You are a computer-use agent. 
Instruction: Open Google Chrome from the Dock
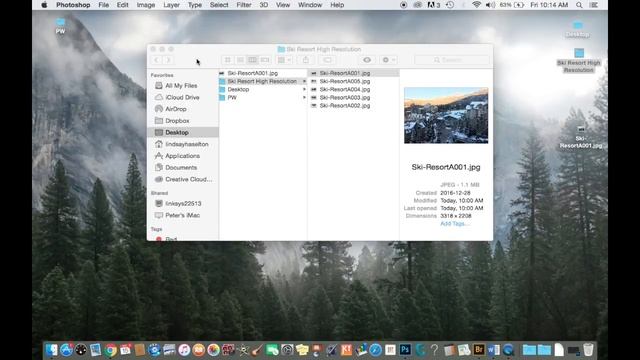pos(110,350)
